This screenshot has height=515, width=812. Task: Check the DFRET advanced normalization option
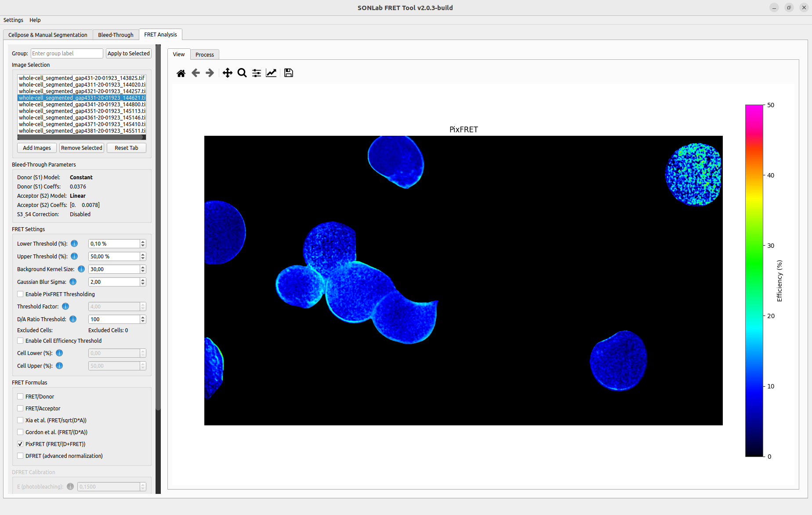[x=20, y=456]
